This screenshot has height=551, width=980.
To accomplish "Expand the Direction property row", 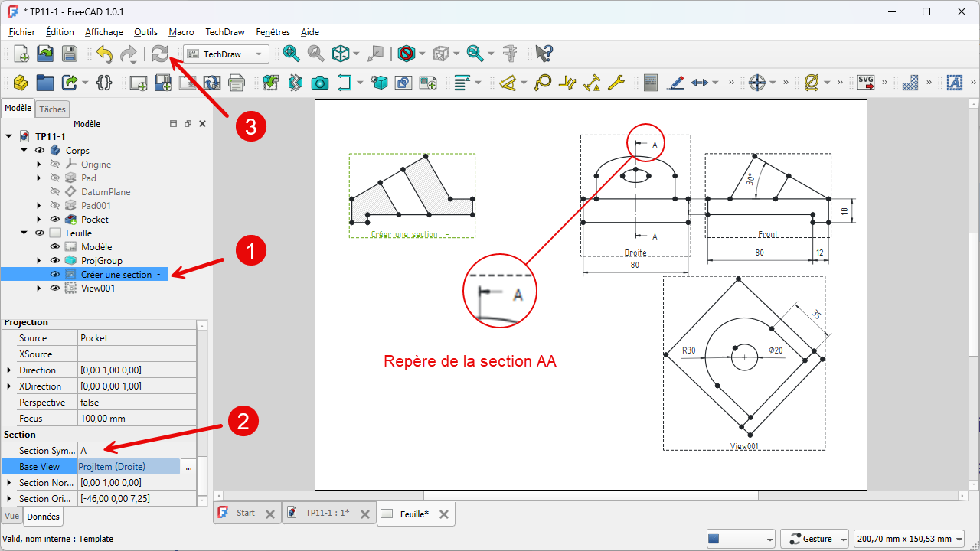I will (x=8, y=370).
